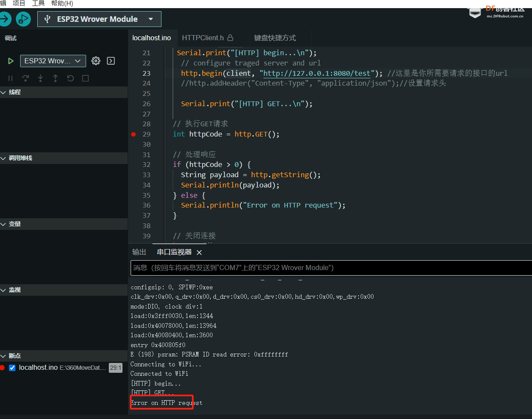
Task: Click the 'if (httpCode > 0) {' code line
Action: [212, 164]
